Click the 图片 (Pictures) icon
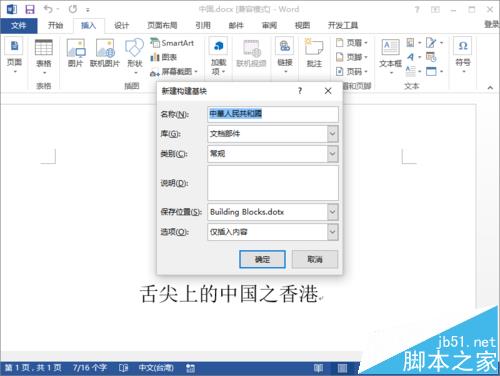The width and height of the screenshot is (500, 376). coord(75,53)
